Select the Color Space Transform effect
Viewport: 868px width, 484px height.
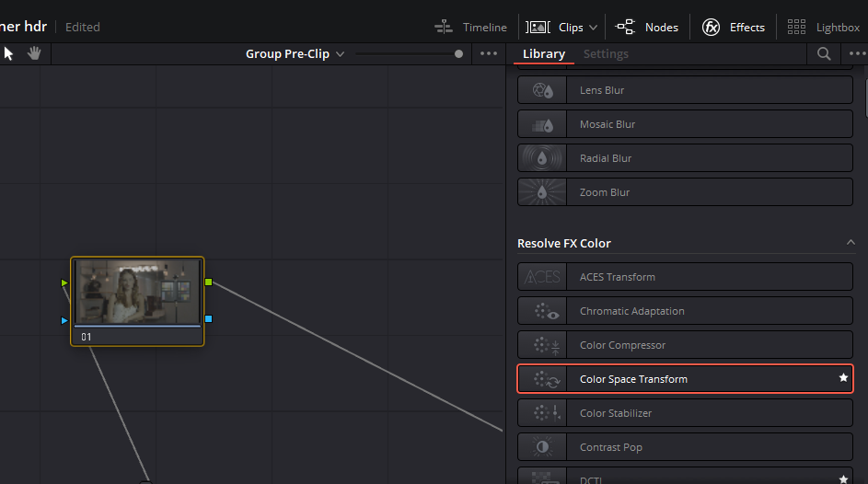click(x=685, y=379)
